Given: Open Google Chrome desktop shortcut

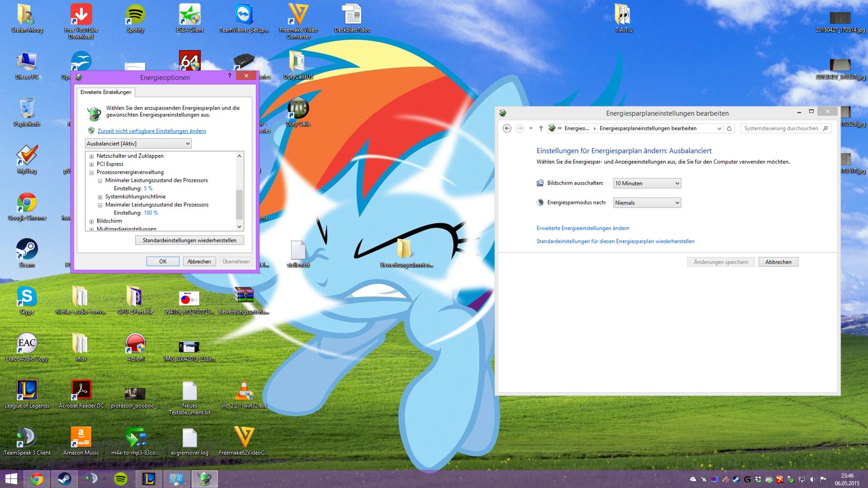Looking at the screenshot, I should (27, 207).
